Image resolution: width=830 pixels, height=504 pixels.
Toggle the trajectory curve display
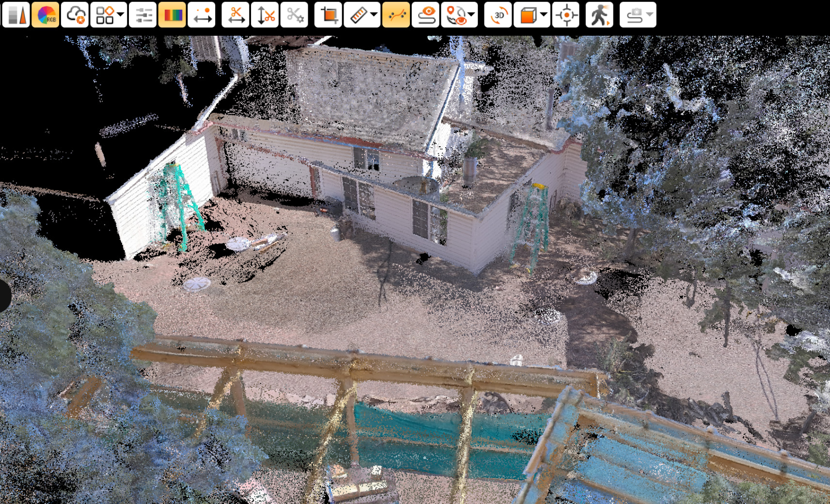tap(396, 15)
